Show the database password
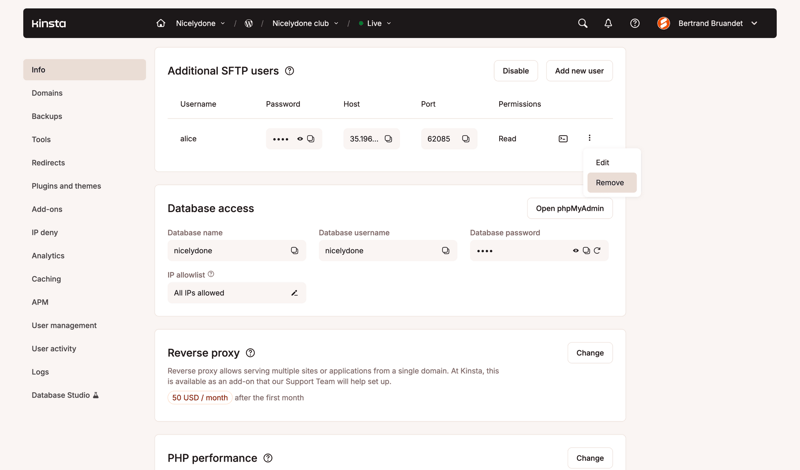800x470 pixels. tap(576, 251)
